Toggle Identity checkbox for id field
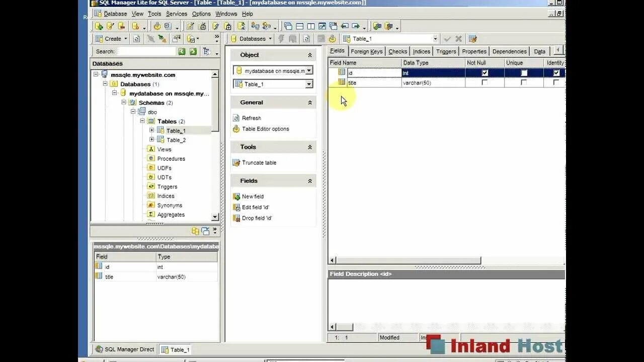The height and width of the screenshot is (362, 644). (x=556, y=73)
